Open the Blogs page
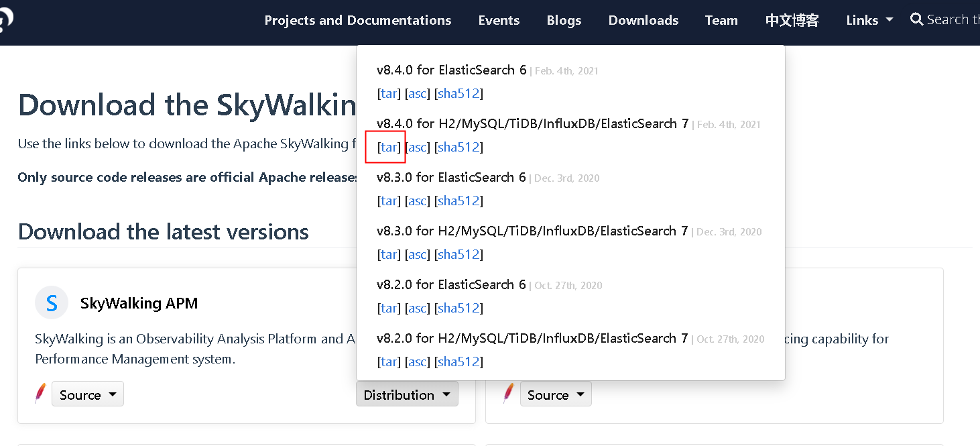Viewport: 980px width, 446px height. (564, 20)
